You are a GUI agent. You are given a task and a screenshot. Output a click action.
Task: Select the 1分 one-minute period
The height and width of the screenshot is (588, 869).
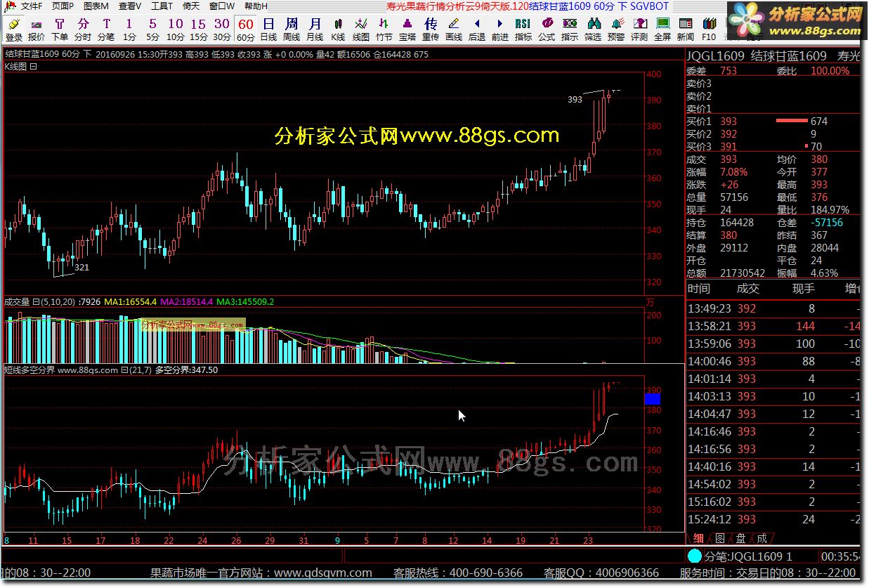pos(129,30)
